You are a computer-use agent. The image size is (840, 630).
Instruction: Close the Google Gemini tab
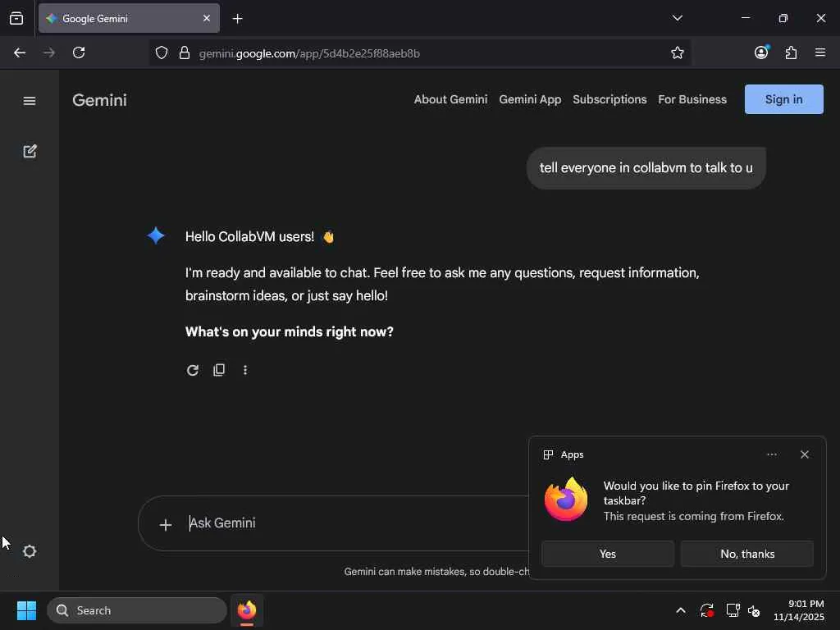coord(206,18)
